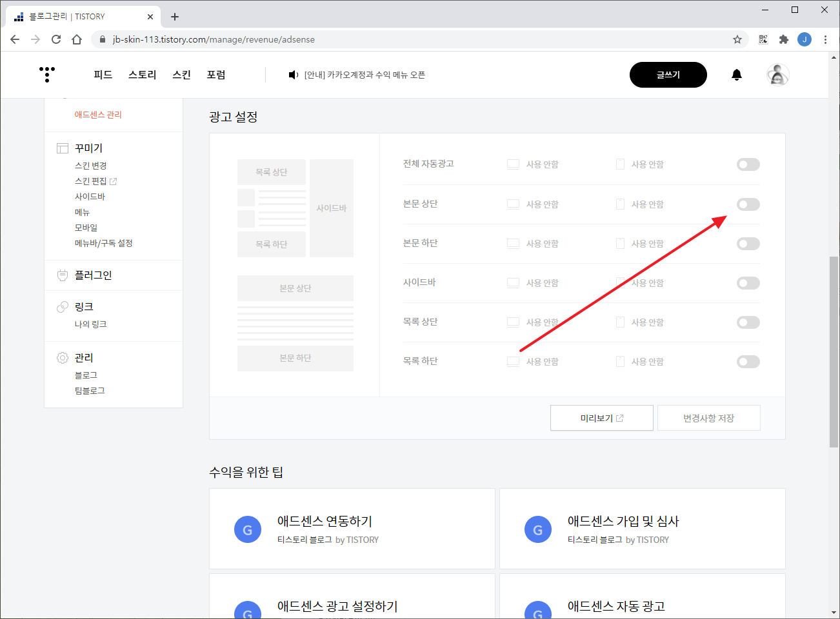Open 애드센스 광고 설정하기 tip card
The image size is (840, 619).
pos(352,596)
